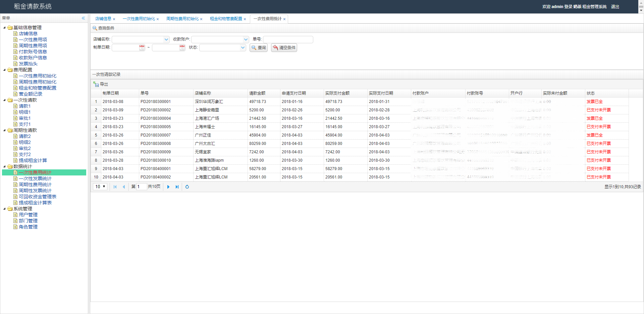Go to the next page of records

click(168, 187)
